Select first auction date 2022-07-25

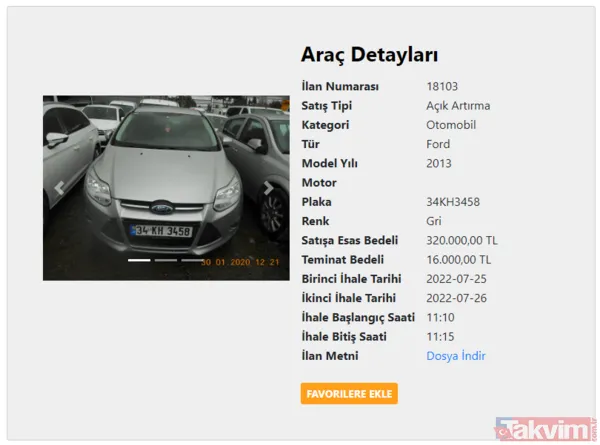point(457,279)
